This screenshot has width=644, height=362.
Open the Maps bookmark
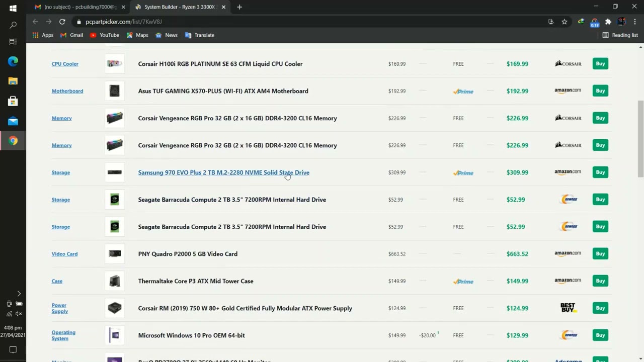coord(137,35)
